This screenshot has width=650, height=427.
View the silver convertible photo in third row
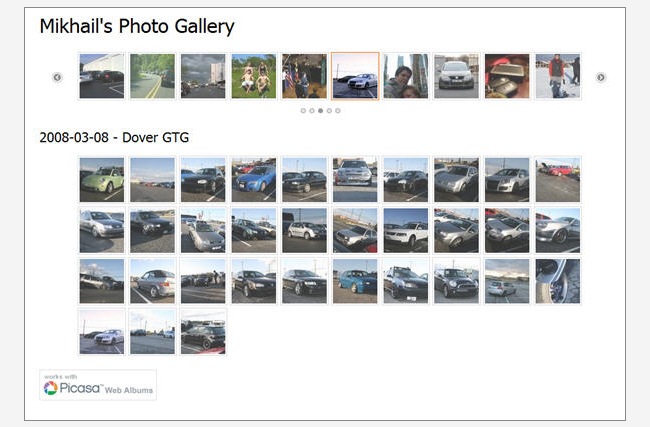point(153,281)
